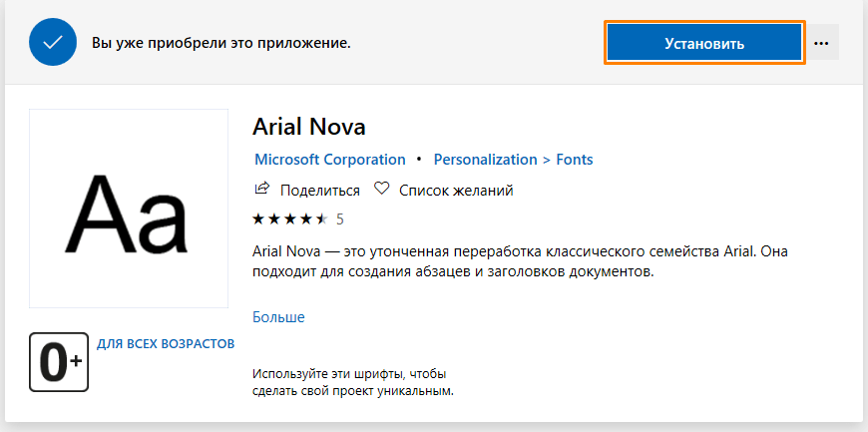Open the three-dots more options menu
Viewport: 868px width, 432px height.
pos(822,43)
